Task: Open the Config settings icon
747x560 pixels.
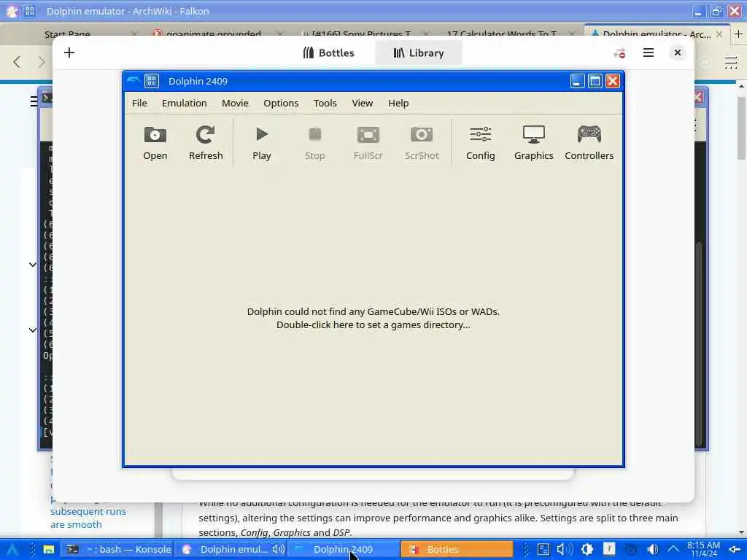Action: click(x=480, y=143)
